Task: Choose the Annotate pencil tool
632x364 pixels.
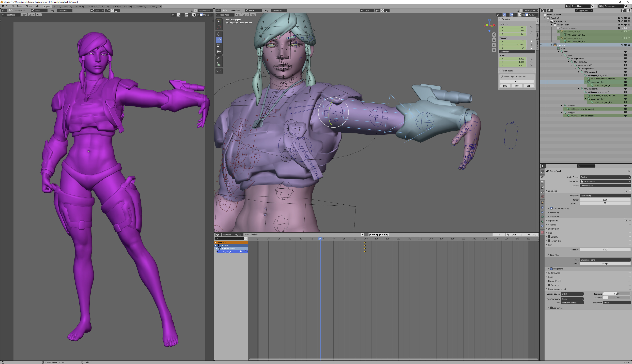Action: click(x=219, y=58)
